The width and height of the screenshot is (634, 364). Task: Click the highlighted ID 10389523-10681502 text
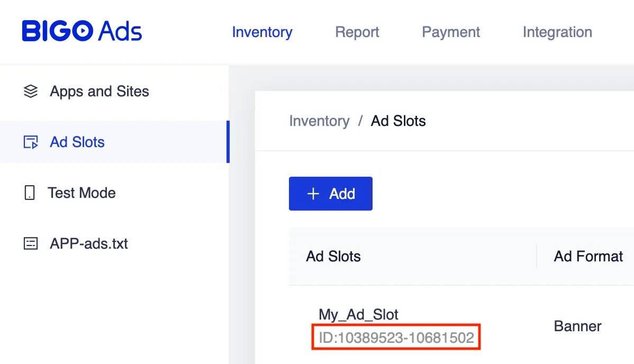click(396, 336)
